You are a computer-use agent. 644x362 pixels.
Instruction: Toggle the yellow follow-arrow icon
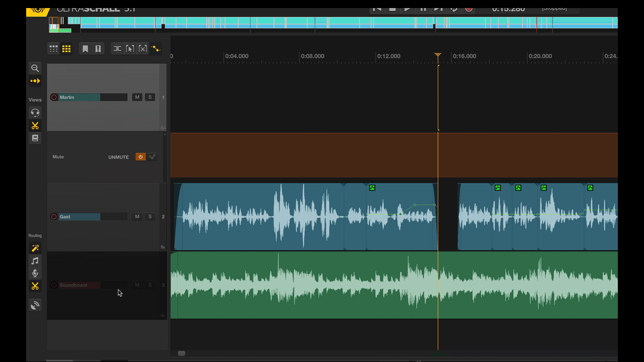pyautogui.click(x=35, y=81)
